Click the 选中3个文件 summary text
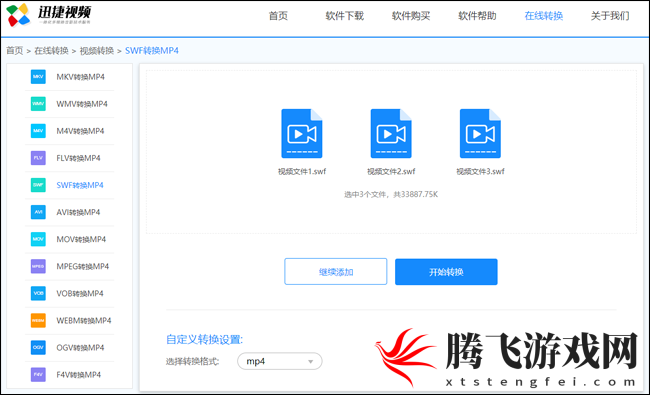The height and width of the screenshot is (395, 650). click(391, 194)
